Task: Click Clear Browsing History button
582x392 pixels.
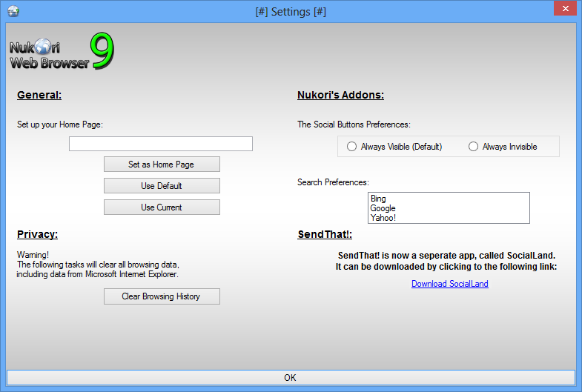Action: coord(162,296)
